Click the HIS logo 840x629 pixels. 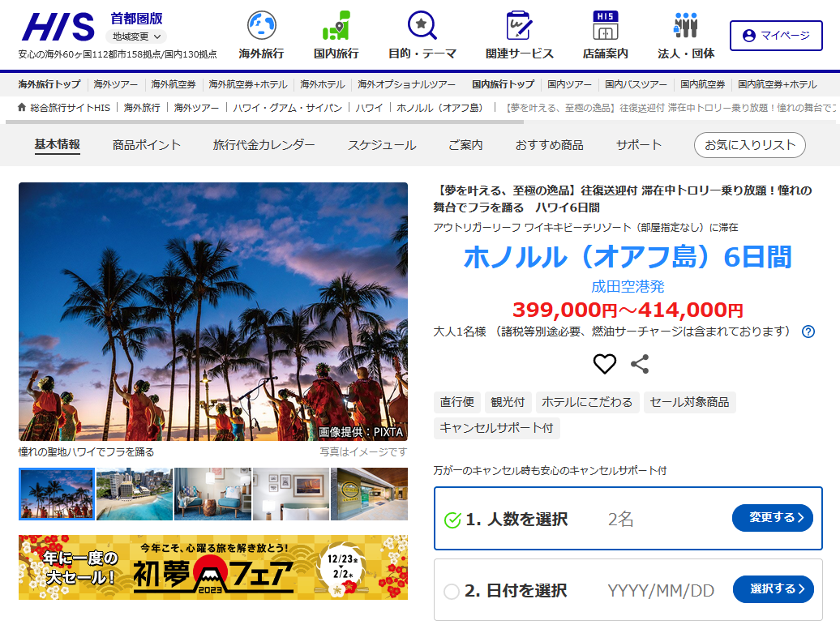[x=58, y=27]
